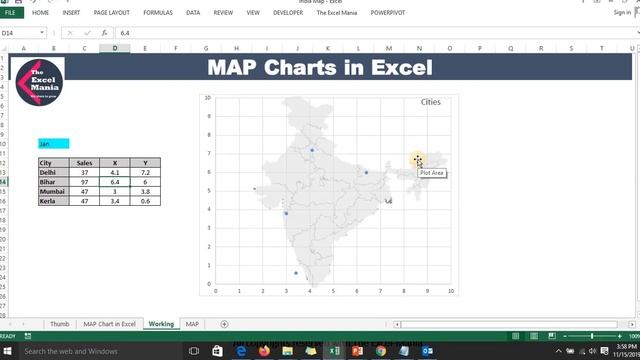Click the zoom slider handle
This screenshot has width=640, height=360.
click(x=592, y=336)
